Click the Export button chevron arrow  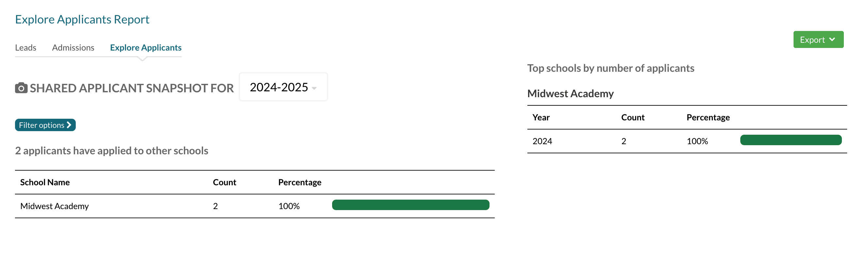pyautogui.click(x=832, y=40)
